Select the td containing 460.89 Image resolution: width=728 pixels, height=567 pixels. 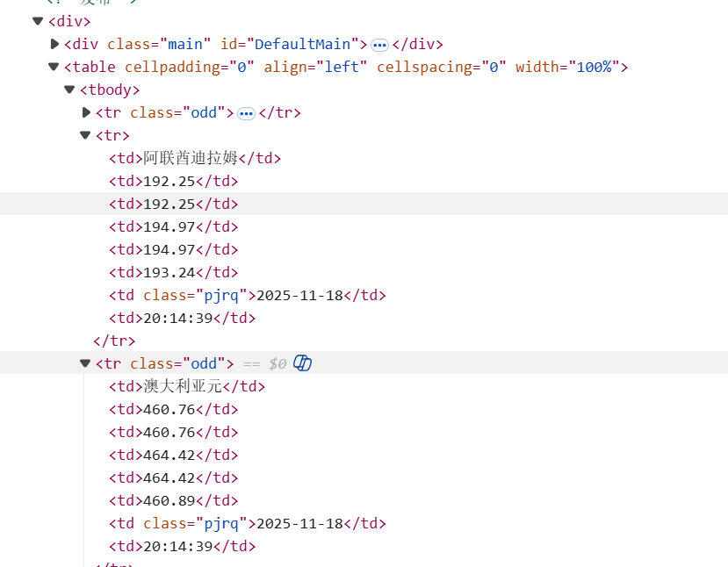[x=174, y=500]
